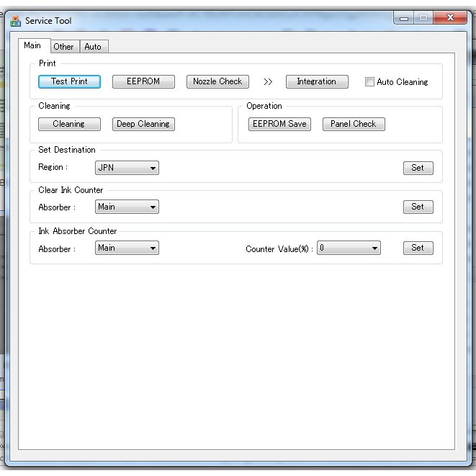
Task: Open the Auto tab
Action: [x=93, y=47]
